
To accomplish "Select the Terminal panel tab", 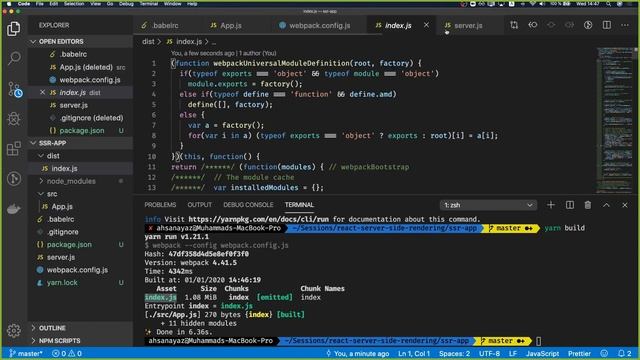I will pyautogui.click(x=299, y=205).
